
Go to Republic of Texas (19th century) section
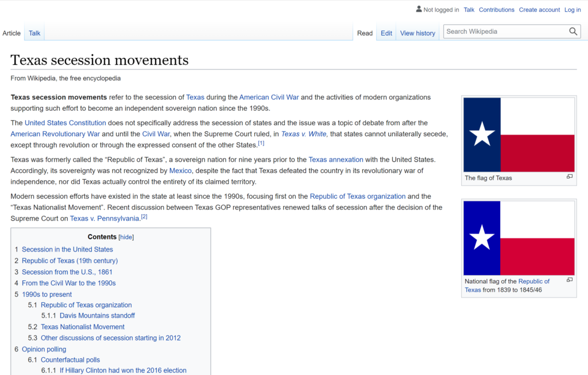[x=69, y=261]
